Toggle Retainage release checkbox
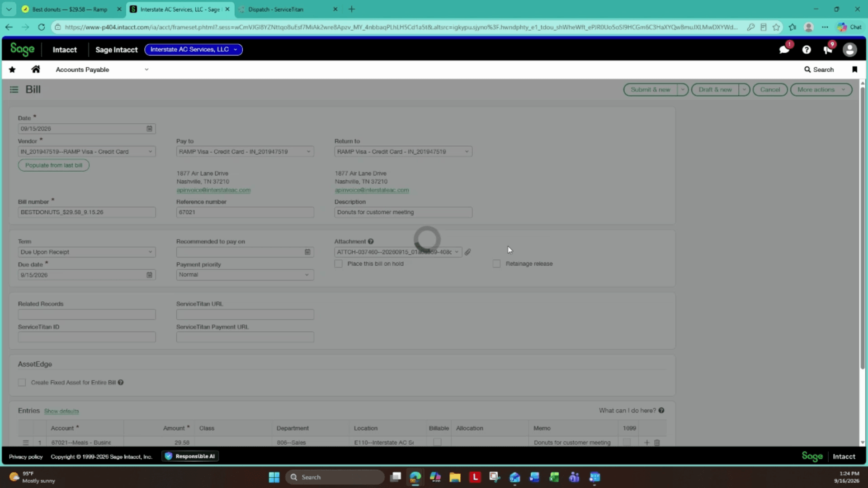This screenshot has width=868, height=488. tap(496, 264)
